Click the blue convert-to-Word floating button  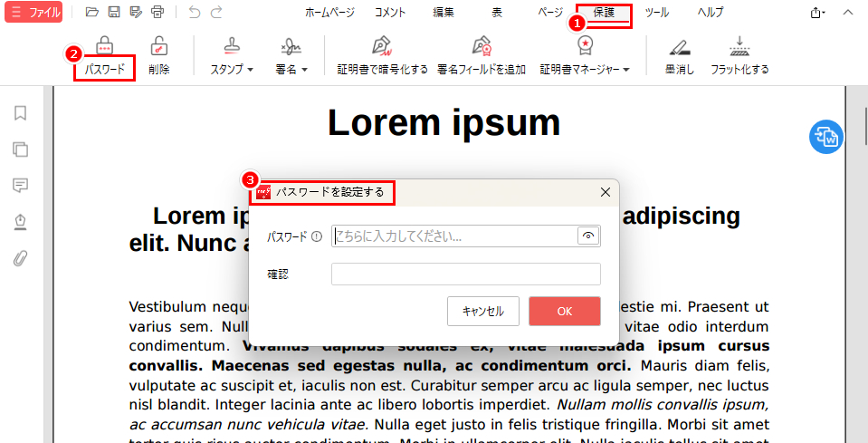pos(826,137)
